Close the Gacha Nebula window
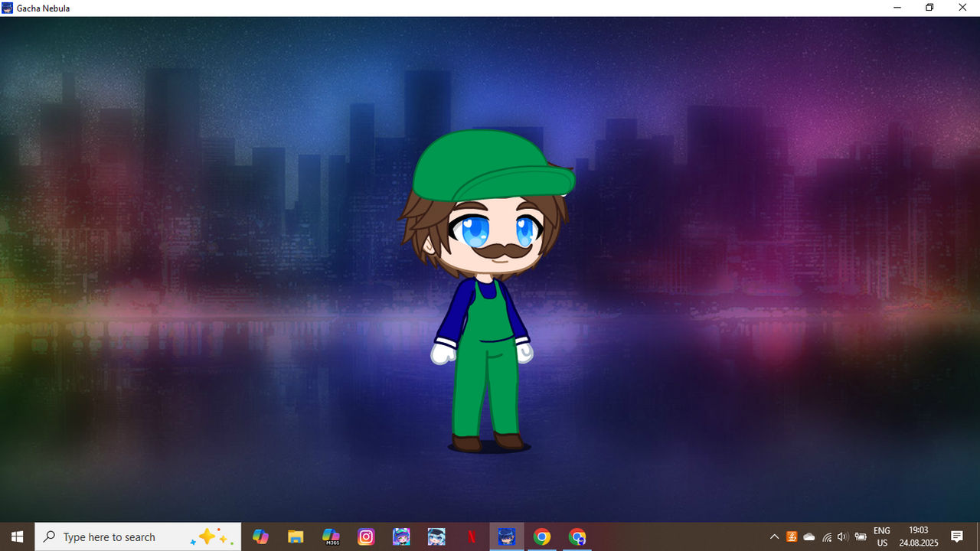Image resolution: width=980 pixels, height=551 pixels. coord(963,8)
